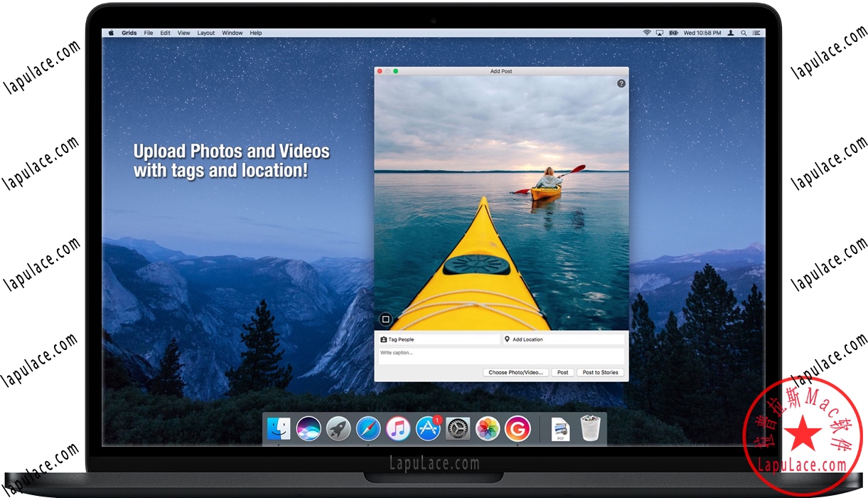Launch Safari from the Dock
Screen dimensions: 868x498
368,428
